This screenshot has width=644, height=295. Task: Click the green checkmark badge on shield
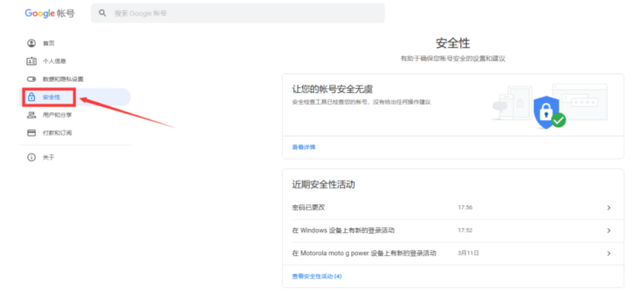coord(558,120)
